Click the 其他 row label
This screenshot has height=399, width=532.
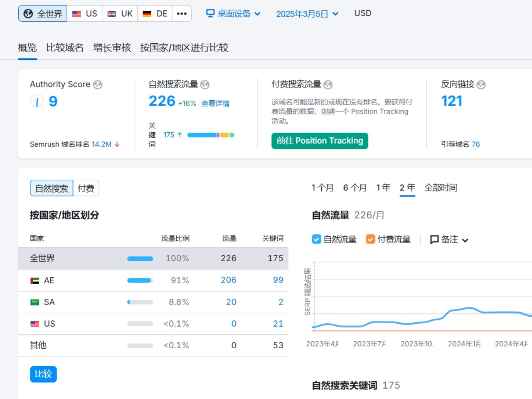38,345
